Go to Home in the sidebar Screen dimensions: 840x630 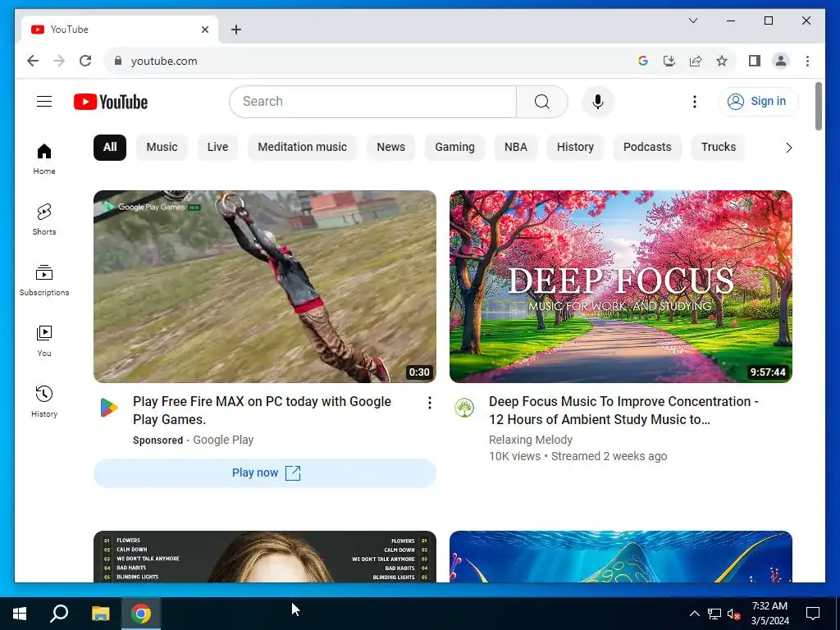pyautogui.click(x=44, y=159)
